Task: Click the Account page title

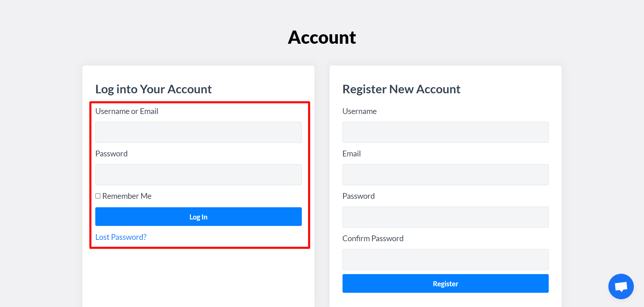Action: 322,37
